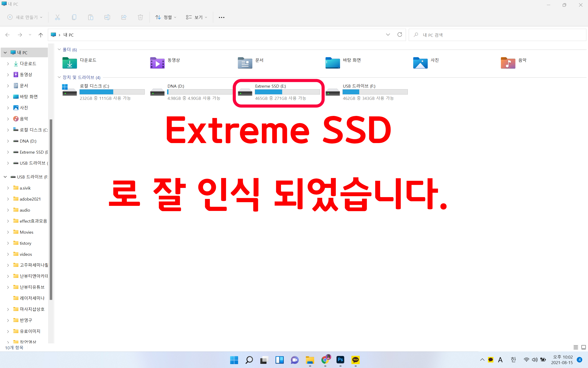Go up one level with up arrow
This screenshot has width=588, height=368.
(41, 35)
